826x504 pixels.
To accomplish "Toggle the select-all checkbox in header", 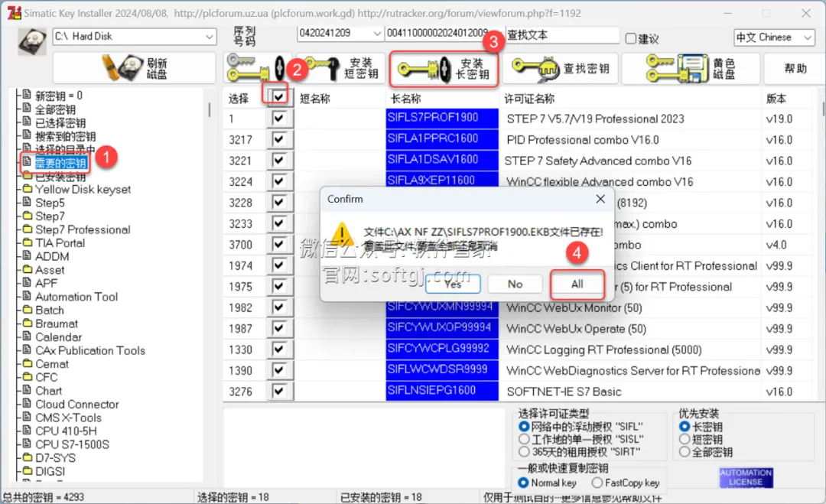I will click(x=278, y=96).
